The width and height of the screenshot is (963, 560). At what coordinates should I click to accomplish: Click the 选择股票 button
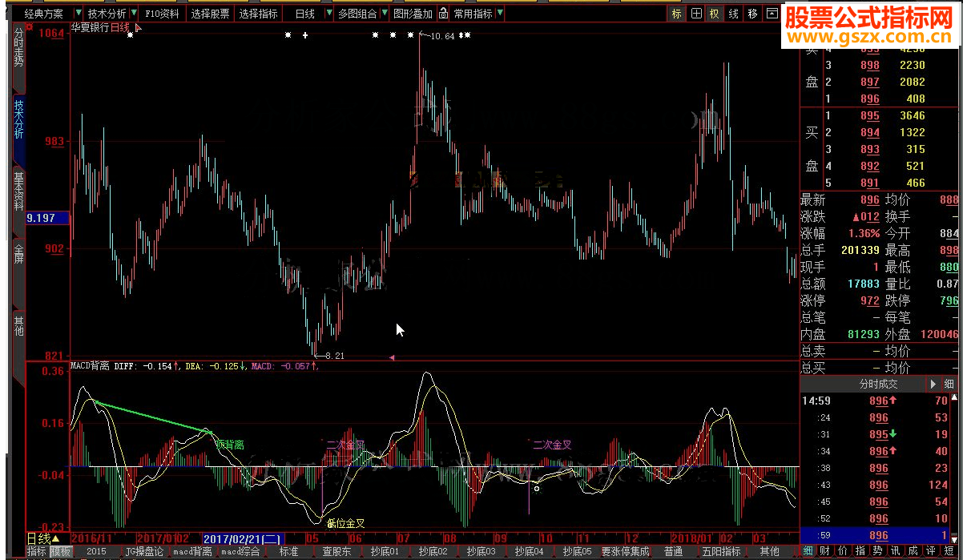tap(211, 14)
